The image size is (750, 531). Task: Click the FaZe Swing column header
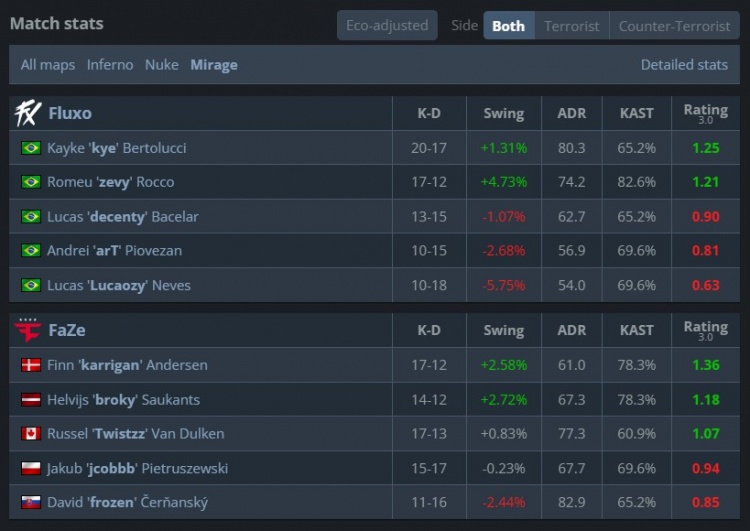503,330
